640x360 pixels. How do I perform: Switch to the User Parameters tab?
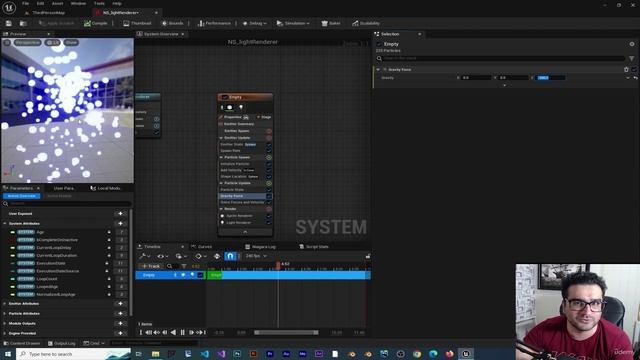(x=64, y=188)
